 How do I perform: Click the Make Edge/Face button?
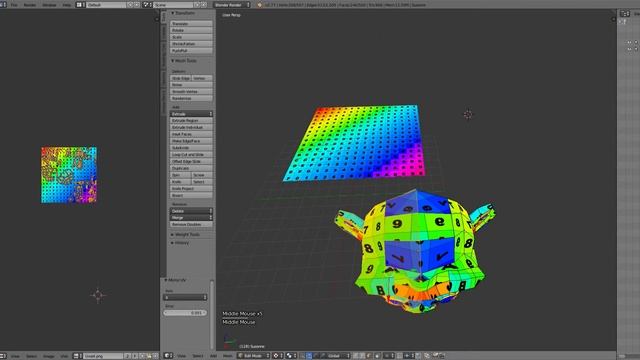(x=191, y=141)
